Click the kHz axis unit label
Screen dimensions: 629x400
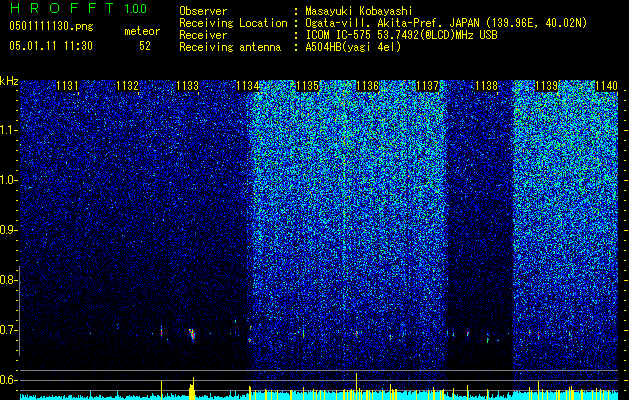(9, 82)
